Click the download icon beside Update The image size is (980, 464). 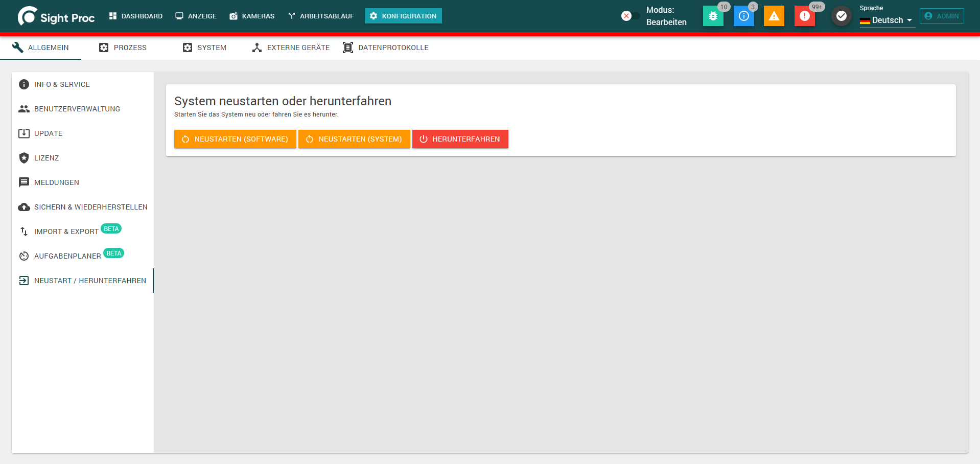[x=24, y=133]
